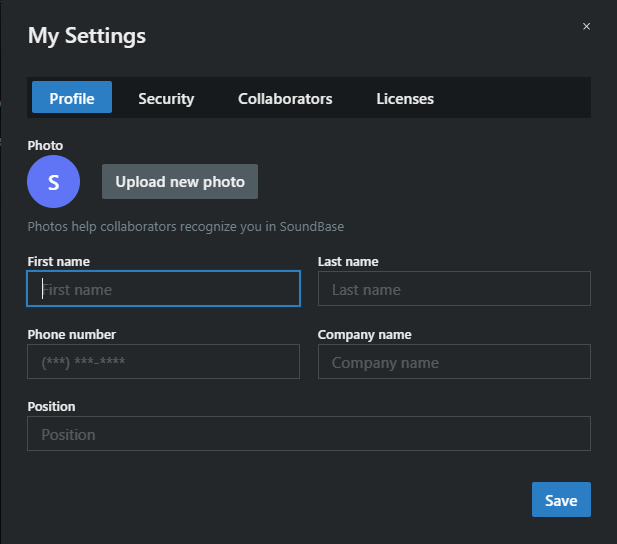Switch to the Profile tab

[x=72, y=97]
